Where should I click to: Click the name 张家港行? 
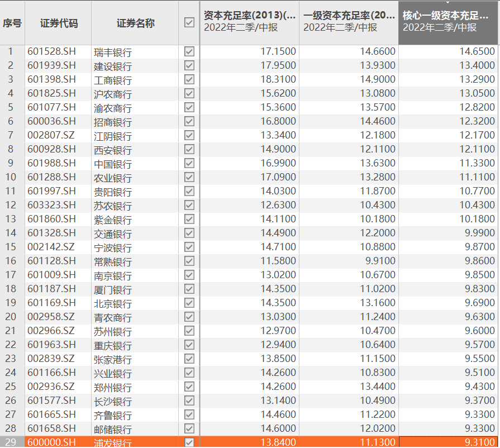tap(112, 360)
